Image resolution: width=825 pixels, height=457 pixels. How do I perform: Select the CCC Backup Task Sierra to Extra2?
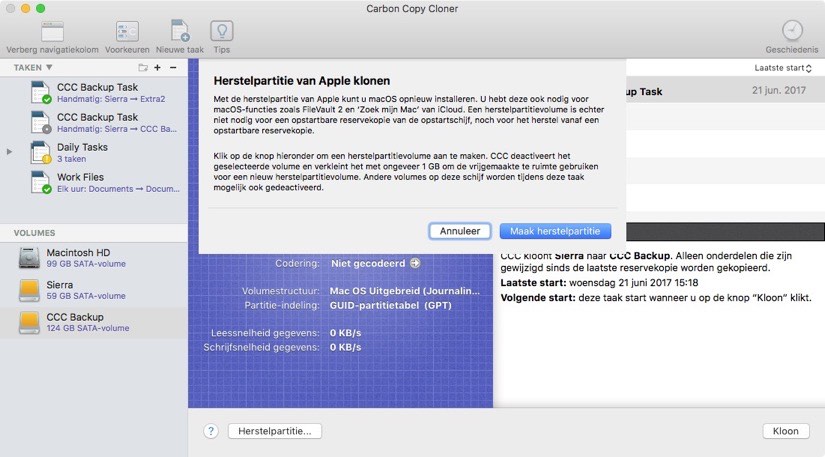pyautogui.click(x=94, y=93)
